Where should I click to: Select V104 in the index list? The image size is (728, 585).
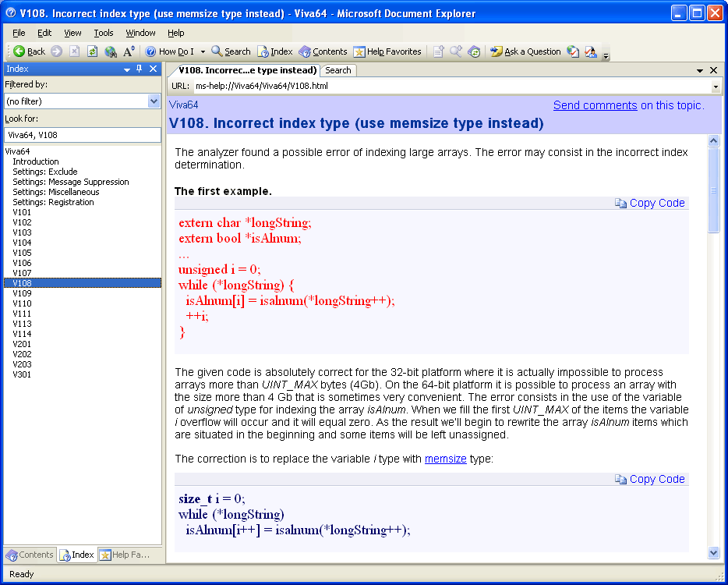[x=23, y=243]
